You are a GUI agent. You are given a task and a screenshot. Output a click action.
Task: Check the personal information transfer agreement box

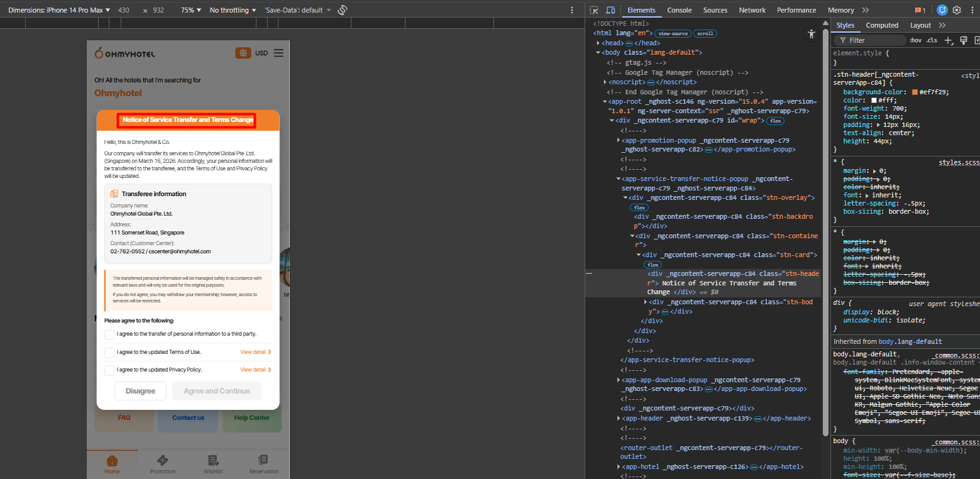point(109,334)
